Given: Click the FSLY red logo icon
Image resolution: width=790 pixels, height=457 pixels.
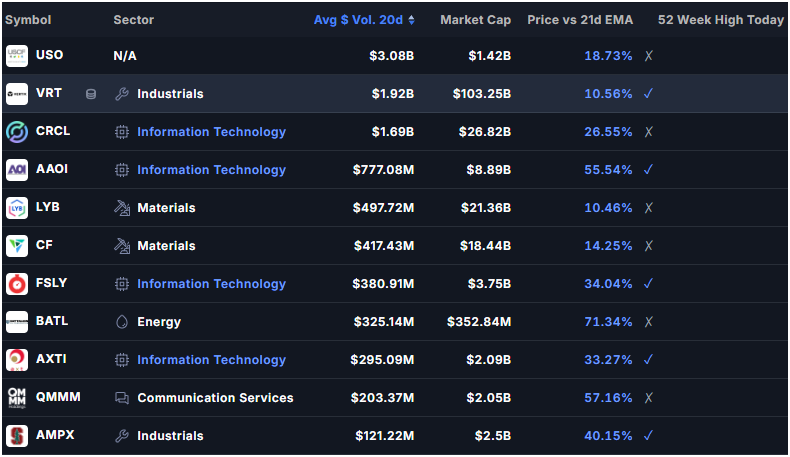Looking at the screenshot, I should (x=17, y=284).
